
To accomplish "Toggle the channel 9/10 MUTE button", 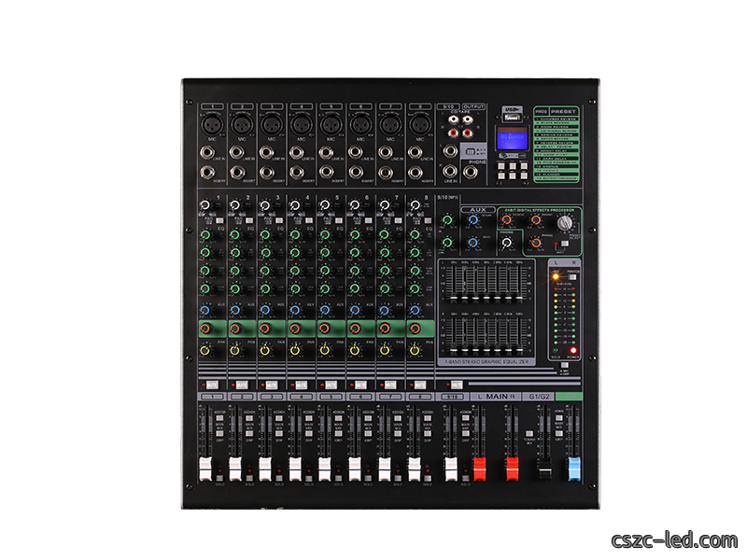I will [457, 385].
